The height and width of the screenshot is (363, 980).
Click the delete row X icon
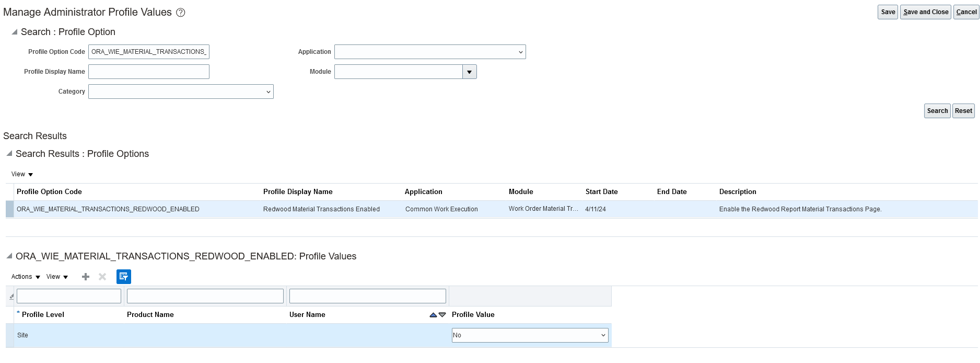pos(102,277)
